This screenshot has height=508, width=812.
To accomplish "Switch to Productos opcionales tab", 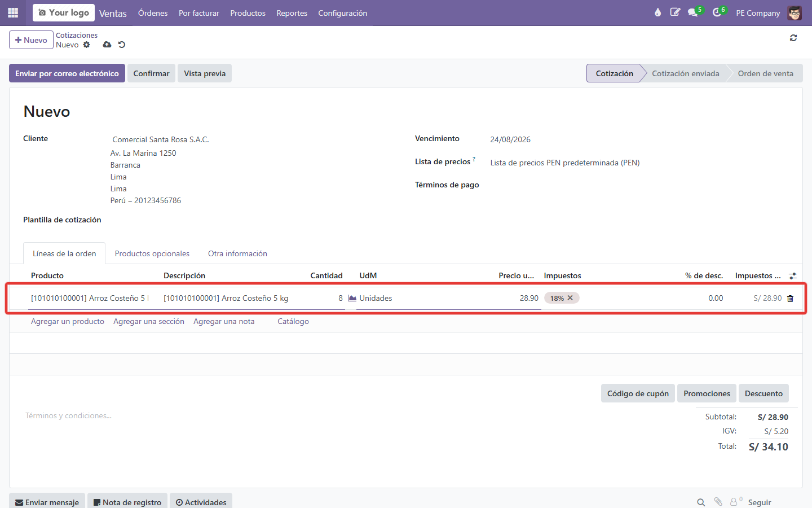I will pos(152,253).
